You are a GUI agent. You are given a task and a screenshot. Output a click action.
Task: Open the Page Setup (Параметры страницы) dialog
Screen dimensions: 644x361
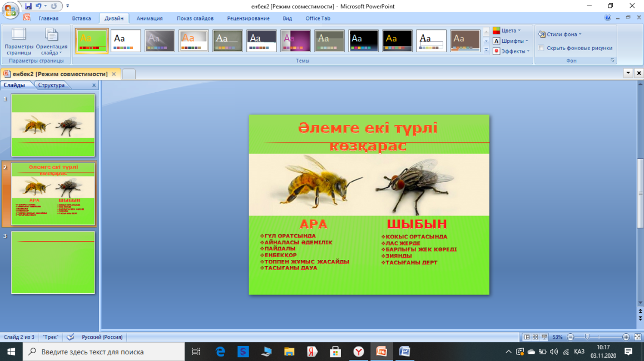click(x=19, y=42)
